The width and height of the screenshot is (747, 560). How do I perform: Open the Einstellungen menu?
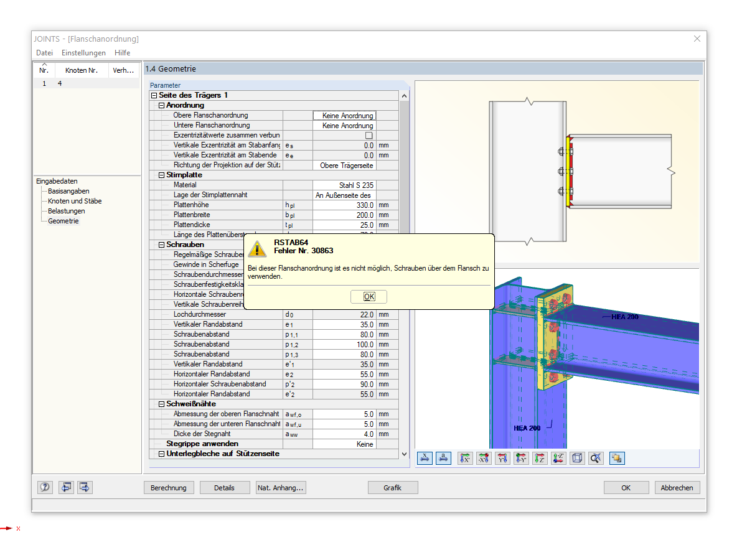click(83, 53)
